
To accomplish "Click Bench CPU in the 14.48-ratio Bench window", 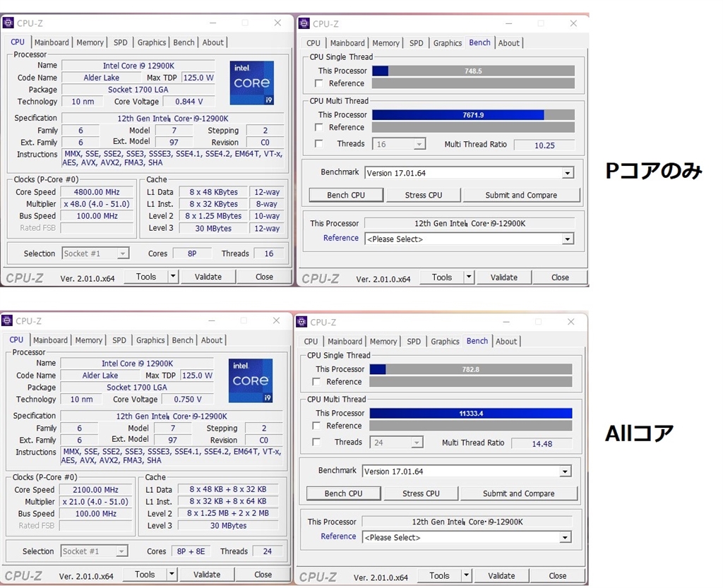I will [344, 493].
